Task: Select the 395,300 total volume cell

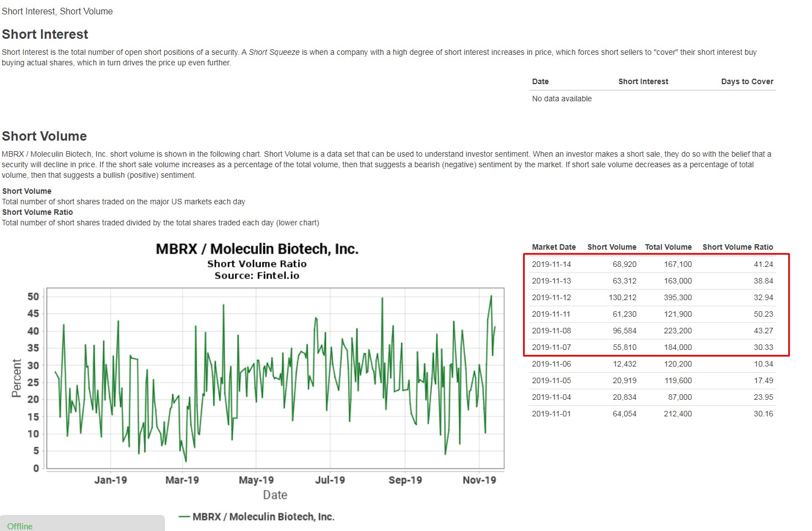Action: pyautogui.click(x=677, y=297)
